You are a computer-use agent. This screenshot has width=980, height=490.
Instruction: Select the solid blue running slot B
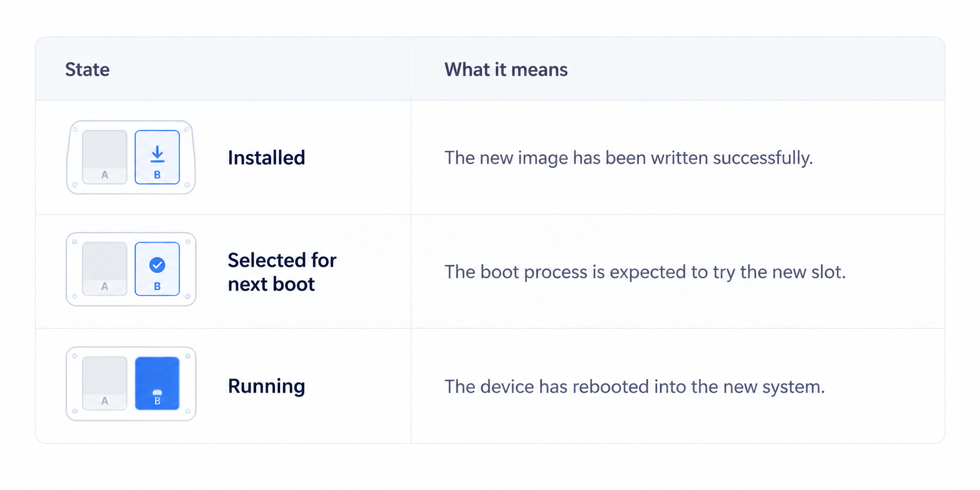[x=157, y=383]
